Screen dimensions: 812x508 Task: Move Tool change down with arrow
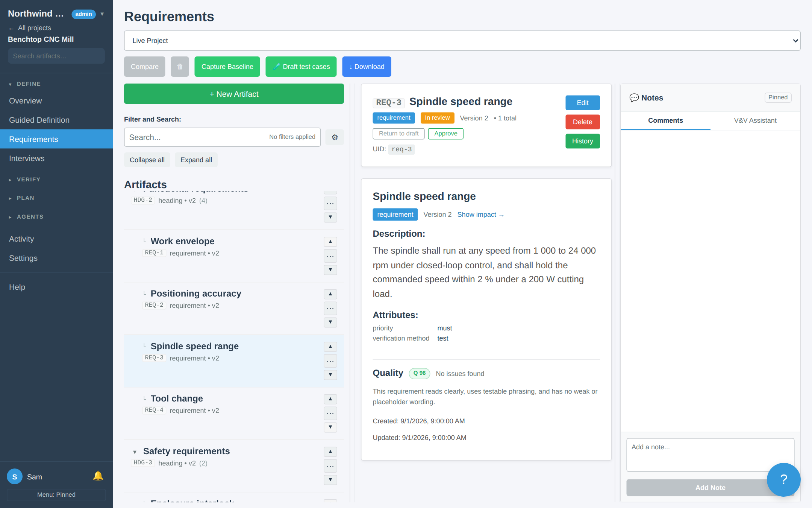pyautogui.click(x=330, y=427)
